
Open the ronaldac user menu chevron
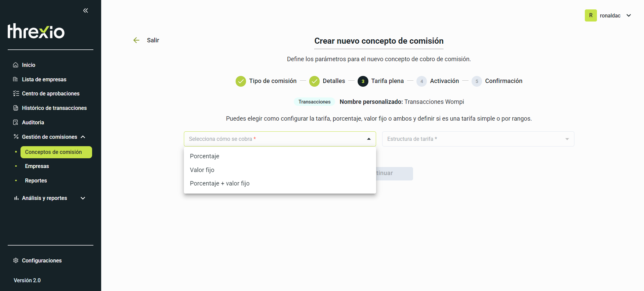pyautogui.click(x=629, y=15)
